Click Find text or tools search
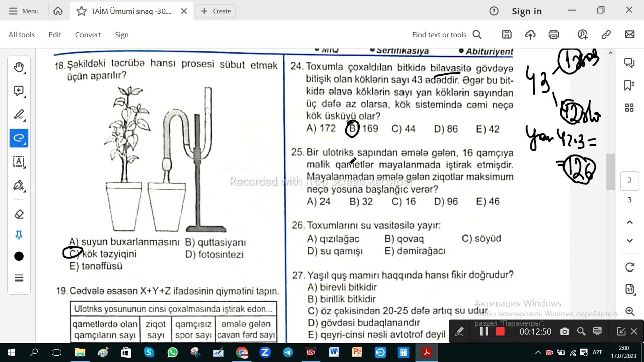This screenshot has height=362, width=644. coord(447,35)
